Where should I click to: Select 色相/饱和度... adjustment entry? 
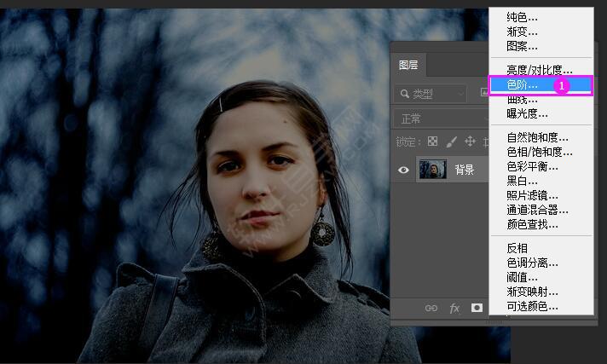coord(540,153)
